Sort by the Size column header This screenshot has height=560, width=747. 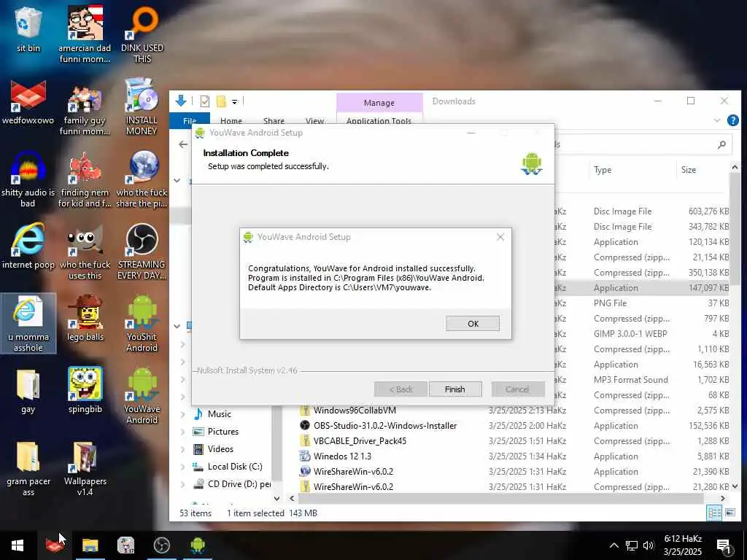[x=689, y=169]
